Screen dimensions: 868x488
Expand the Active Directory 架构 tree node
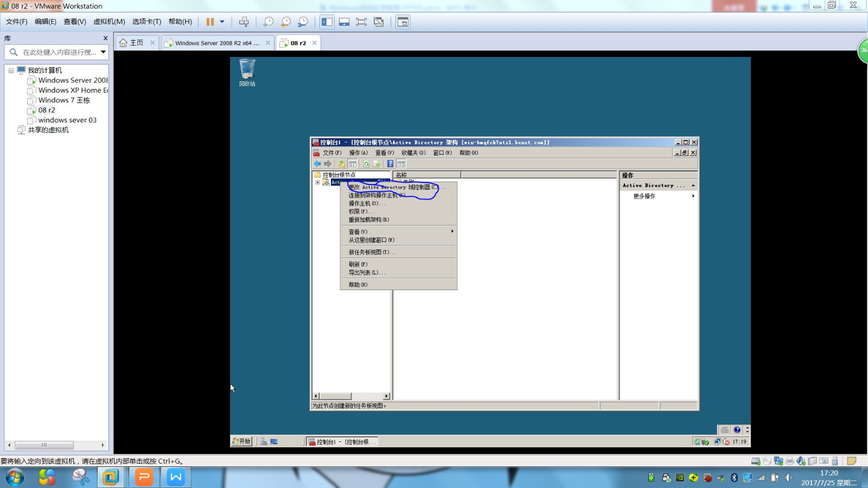[317, 182]
